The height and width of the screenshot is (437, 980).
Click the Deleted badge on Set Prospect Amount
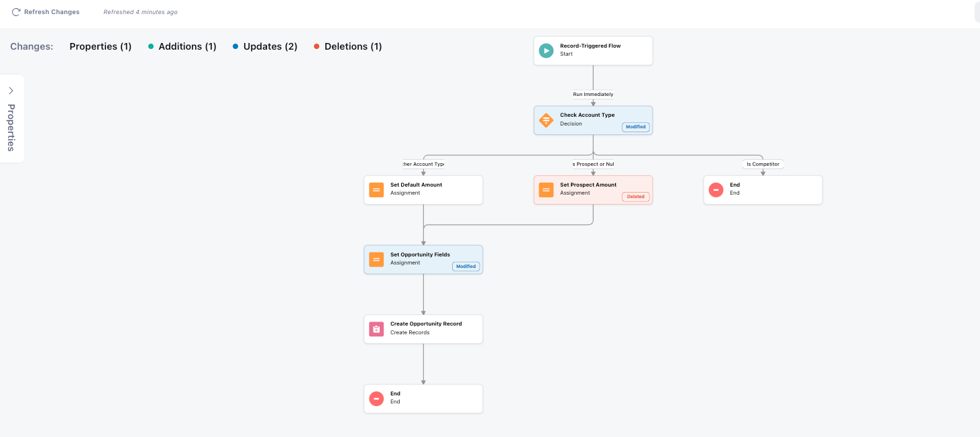pyautogui.click(x=636, y=197)
